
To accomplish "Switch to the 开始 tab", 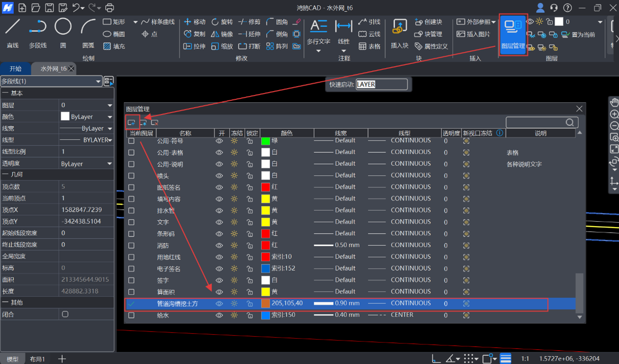I will (x=16, y=69).
